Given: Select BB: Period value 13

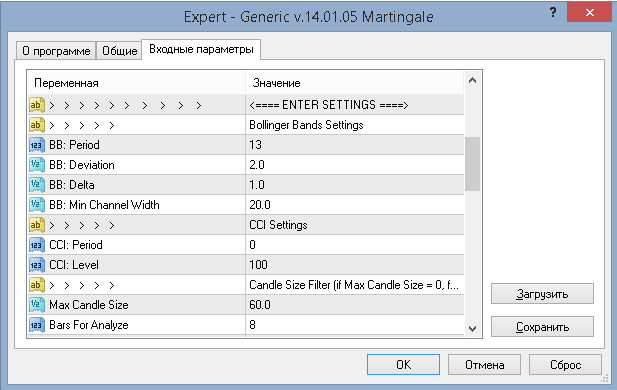Looking at the screenshot, I should (255, 145).
